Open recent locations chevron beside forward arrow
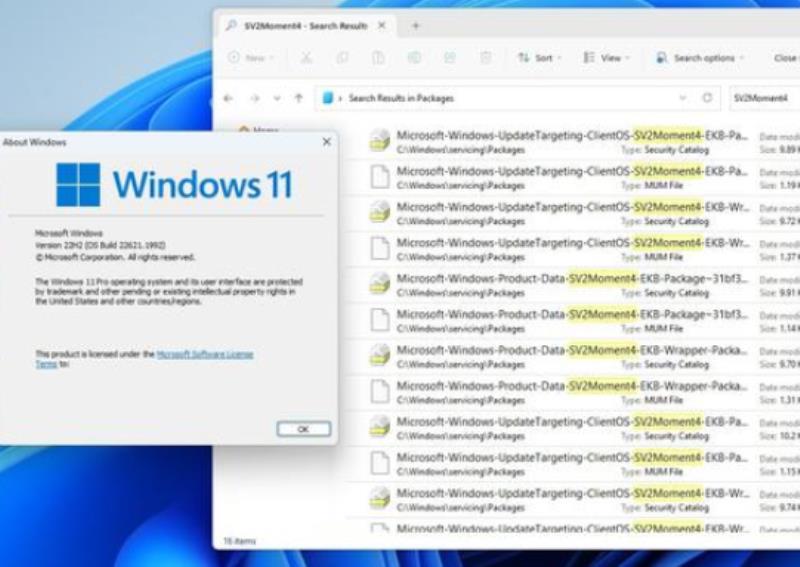Image resolution: width=800 pixels, height=567 pixels. click(x=277, y=98)
